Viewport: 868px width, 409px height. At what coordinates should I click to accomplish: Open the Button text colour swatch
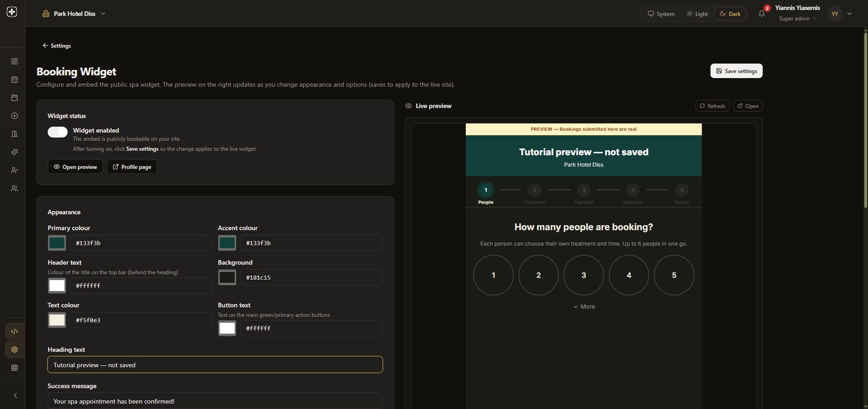[227, 328]
